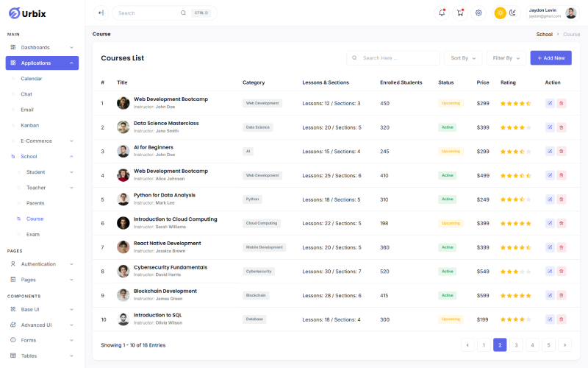Image resolution: width=588 pixels, height=368 pixels.
Task: Delete the Alice Johnson bootcamp course
Action: coord(562,175)
